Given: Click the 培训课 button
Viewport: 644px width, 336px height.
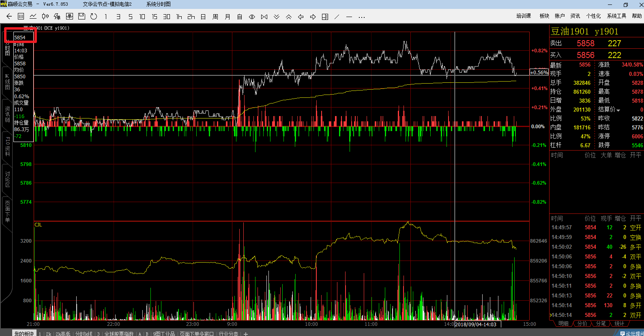Looking at the screenshot, I should click(x=524, y=16).
